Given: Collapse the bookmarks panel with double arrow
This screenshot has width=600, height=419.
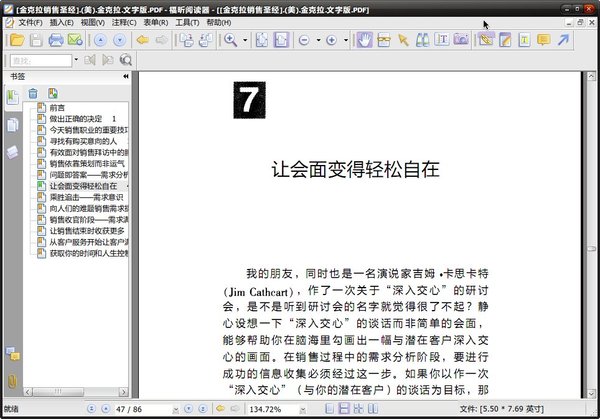Looking at the screenshot, I should (x=126, y=77).
